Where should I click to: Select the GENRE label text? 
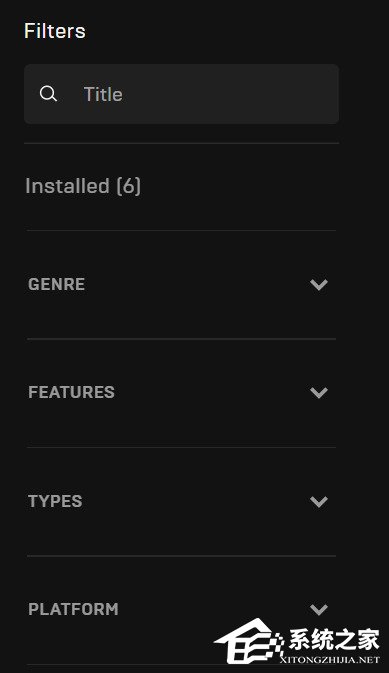(56, 284)
